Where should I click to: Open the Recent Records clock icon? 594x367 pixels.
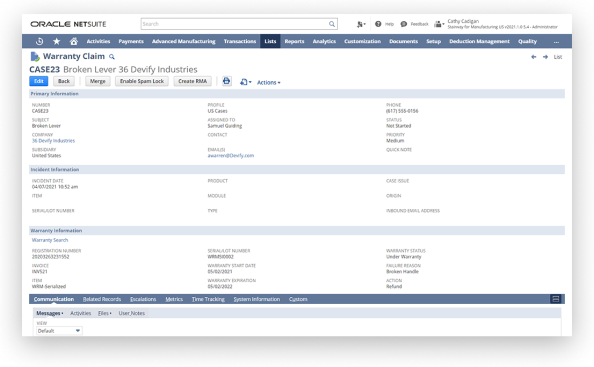[x=39, y=41]
